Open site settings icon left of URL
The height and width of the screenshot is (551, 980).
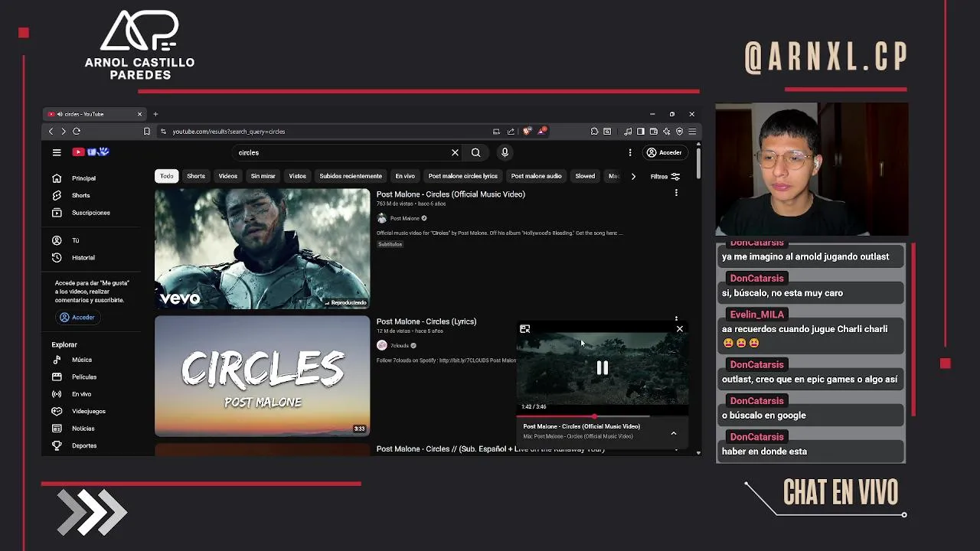click(x=163, y=132)
